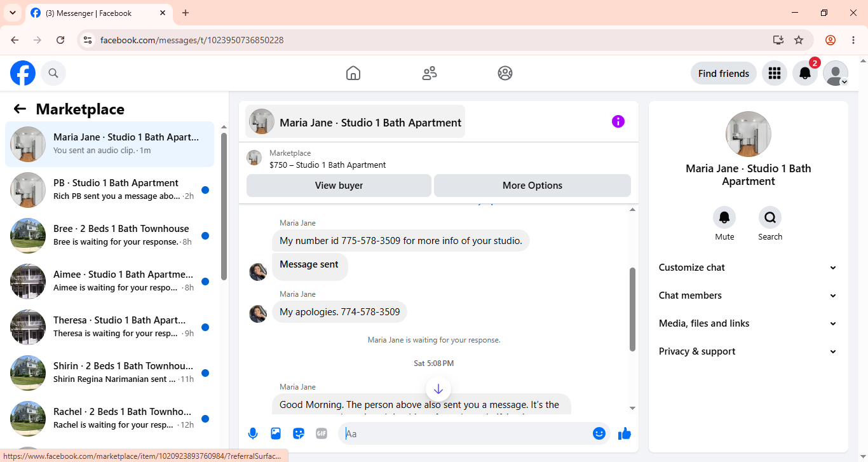Open the notifications bell with badge
The width and height of the screenshot is (868, 462).
tap(805, 73)
